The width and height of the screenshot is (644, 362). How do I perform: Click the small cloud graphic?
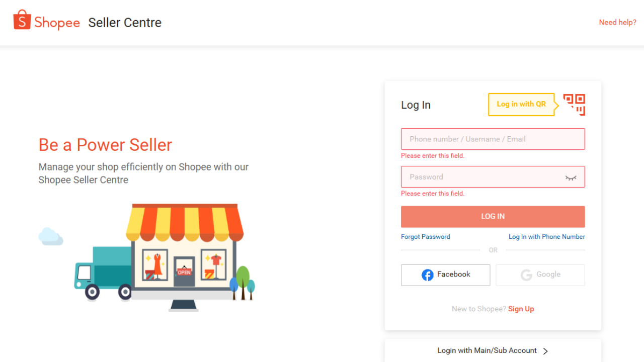point(50,236)
